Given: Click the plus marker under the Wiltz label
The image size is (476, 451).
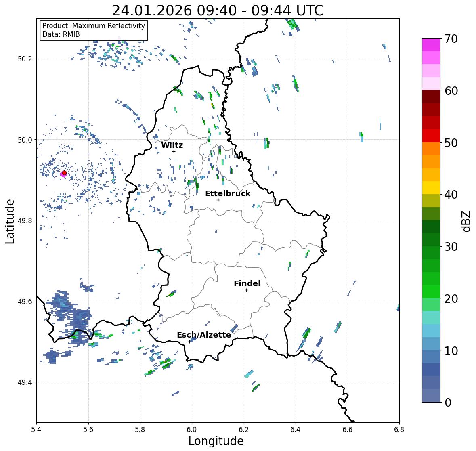Looking at the screenshot, I should click(174, 151).
